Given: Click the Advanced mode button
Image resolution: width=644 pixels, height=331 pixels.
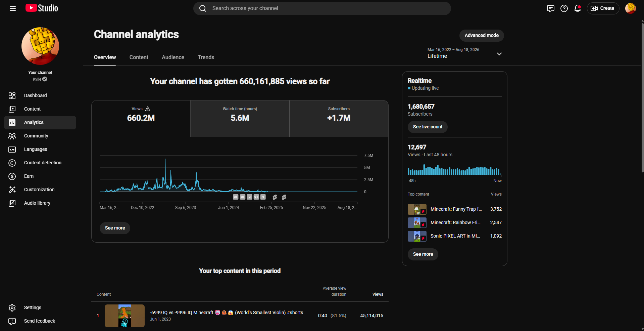Looking at the screenshot, I should [x=482, y=36].
